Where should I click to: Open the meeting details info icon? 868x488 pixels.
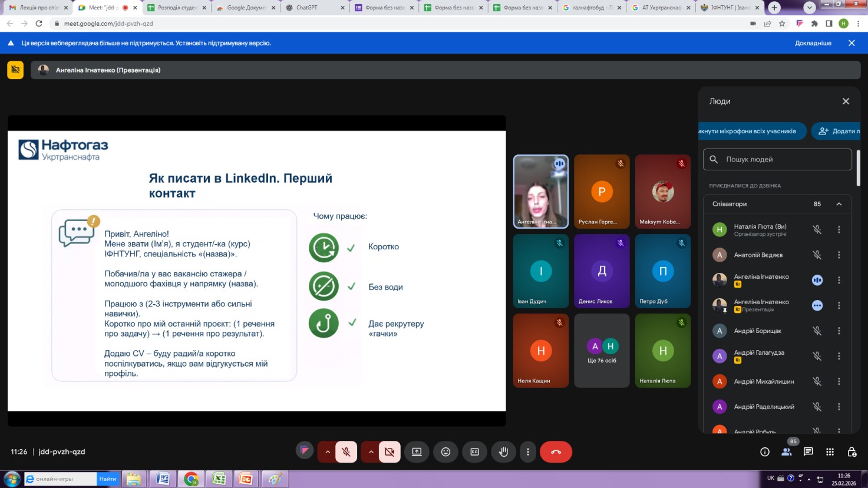[765, 452]
